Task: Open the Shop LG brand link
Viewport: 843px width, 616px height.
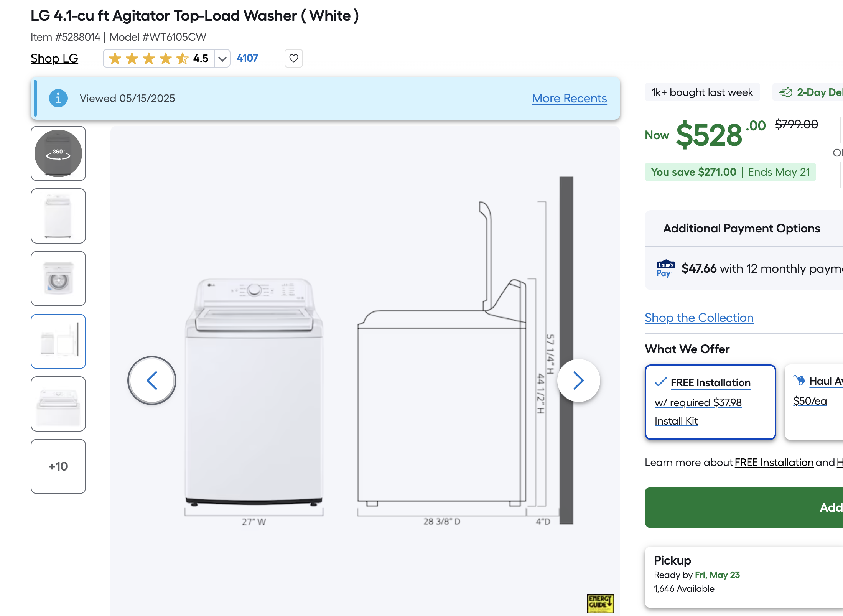Action: tap(54, 58)
